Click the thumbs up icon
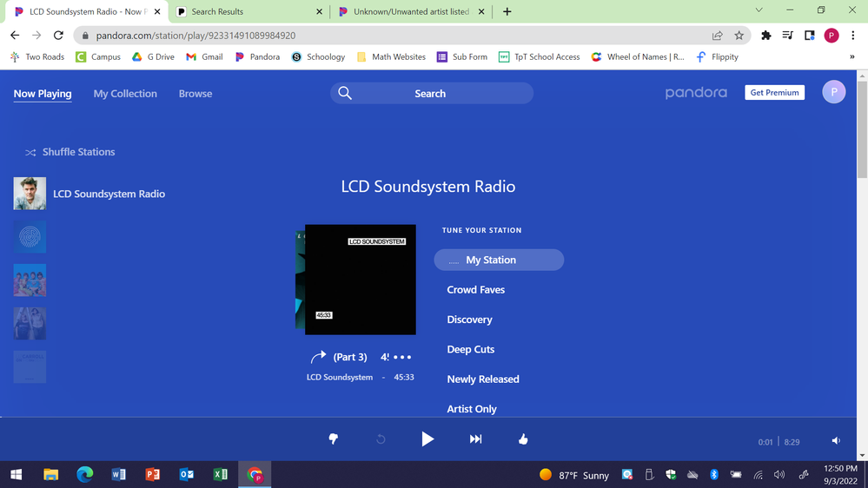Image resolution: width=868 pixels, height=488 pixels. [x=523, y=439]
